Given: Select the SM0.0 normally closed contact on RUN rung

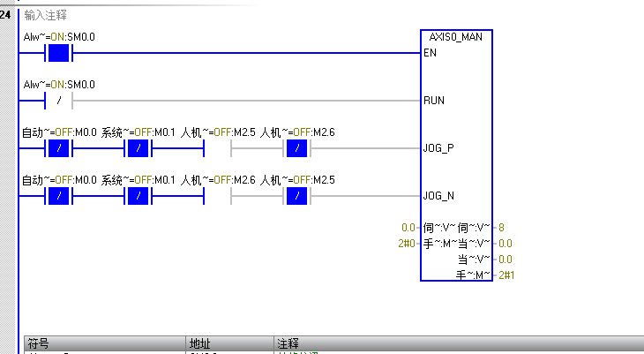Looking at the screenshot, I should point(58,101).
